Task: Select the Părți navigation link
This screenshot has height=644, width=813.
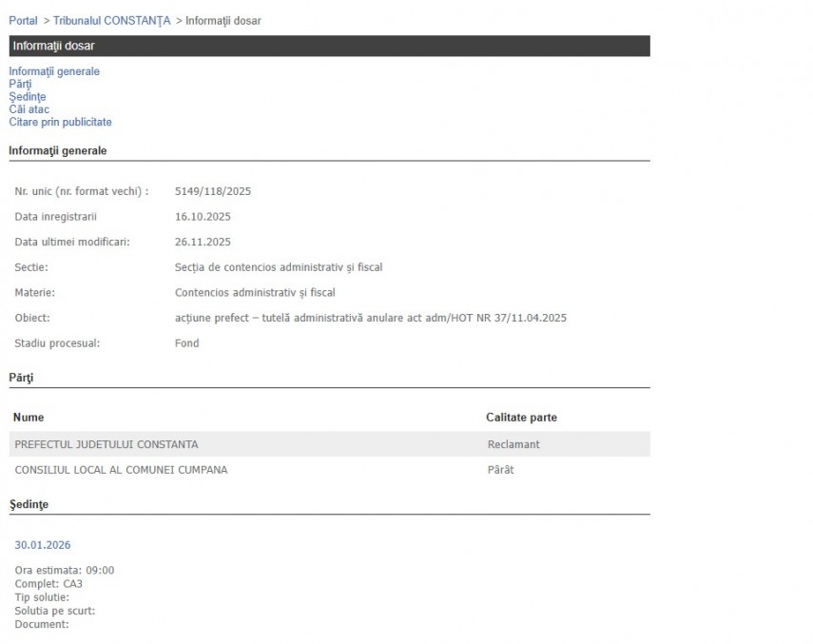Action: click(x=20, y=84)
